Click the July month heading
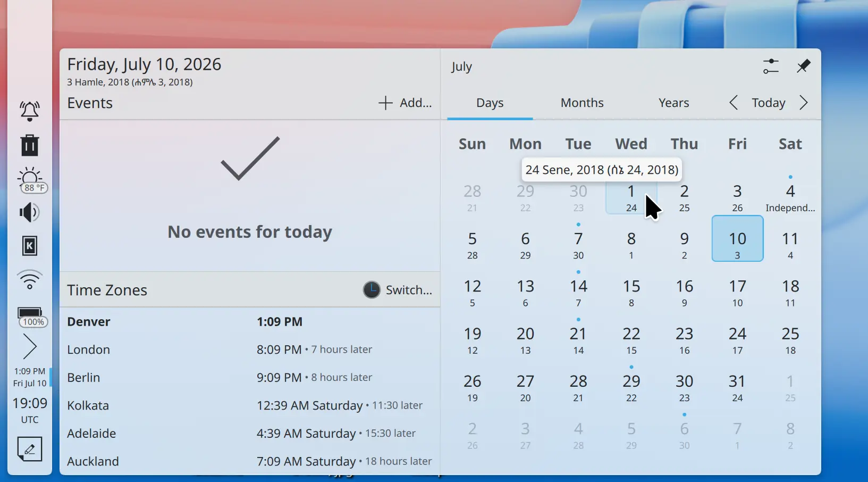 (x=461, y=67)
